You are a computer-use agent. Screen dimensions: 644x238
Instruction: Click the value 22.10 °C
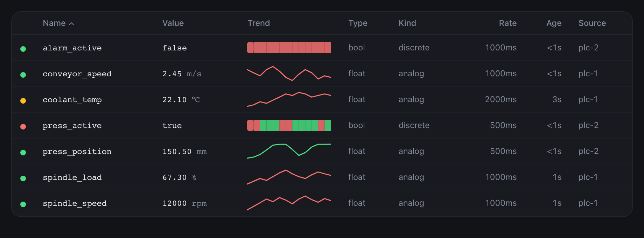[x=181, y=100]
